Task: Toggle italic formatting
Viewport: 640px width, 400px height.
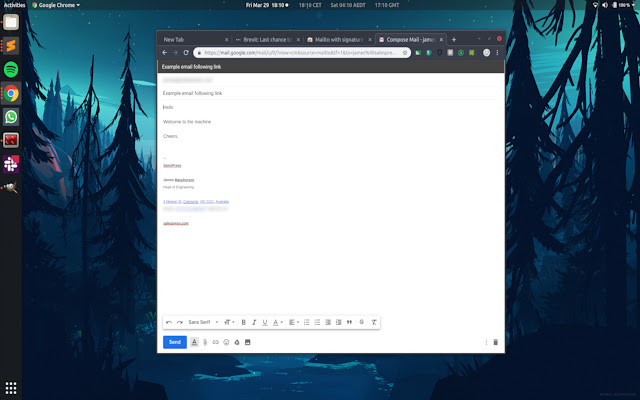Action: click(254, 322)
